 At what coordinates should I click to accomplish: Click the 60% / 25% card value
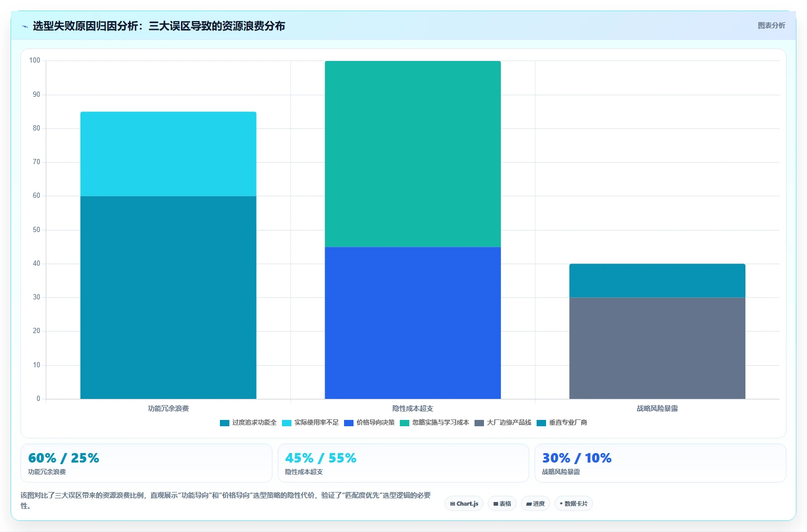click(64, 458)
